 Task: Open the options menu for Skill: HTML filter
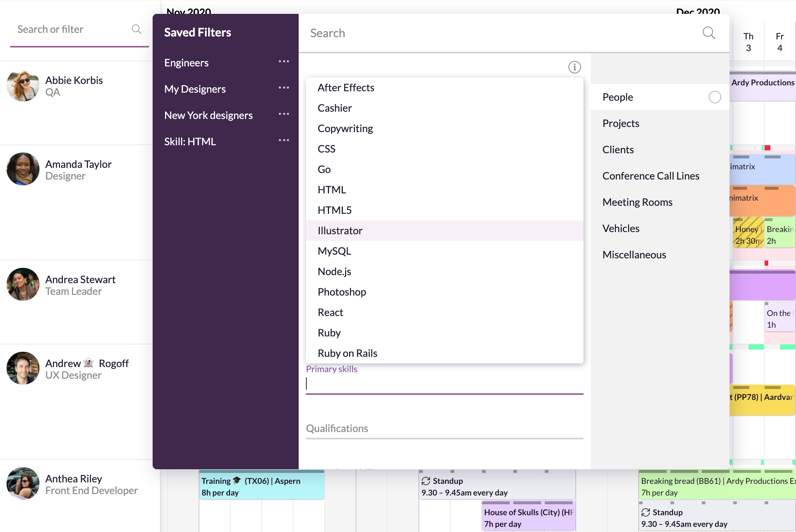point(284,140)
